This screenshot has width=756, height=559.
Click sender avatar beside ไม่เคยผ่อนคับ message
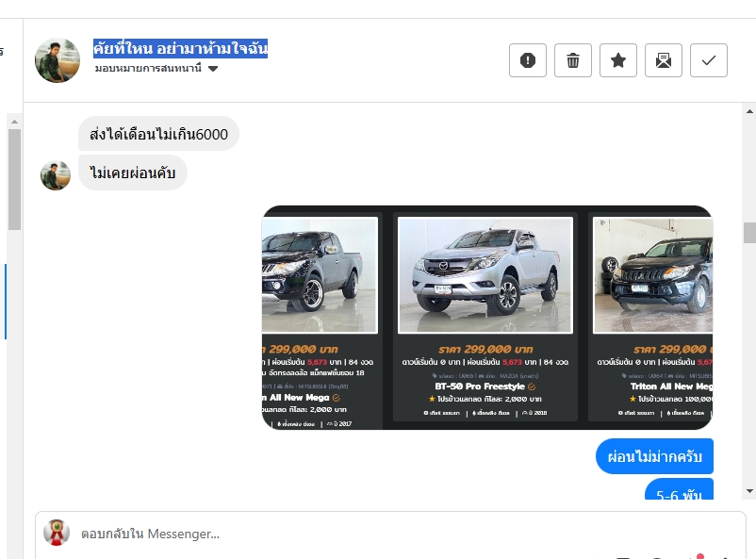[x=56, y=175]
